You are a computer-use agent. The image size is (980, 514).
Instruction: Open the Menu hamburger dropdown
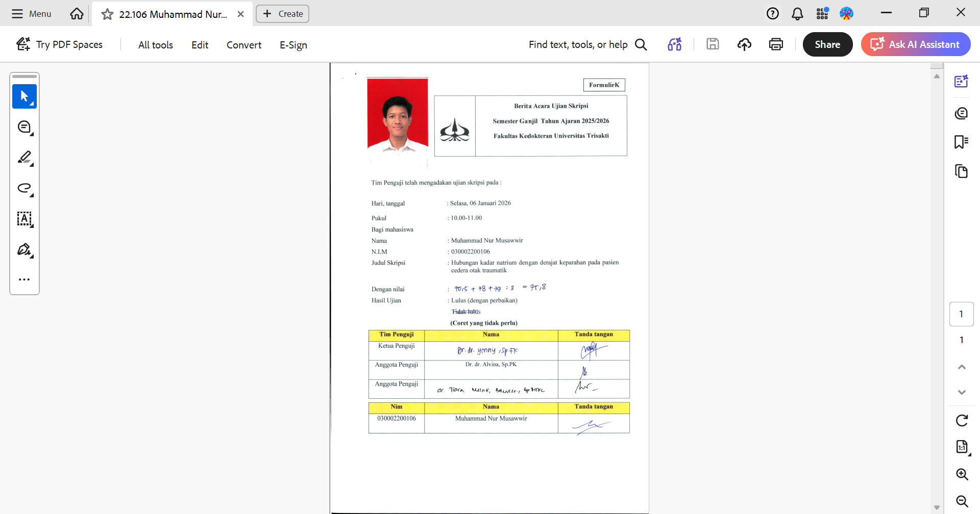(x=32, y=14)
